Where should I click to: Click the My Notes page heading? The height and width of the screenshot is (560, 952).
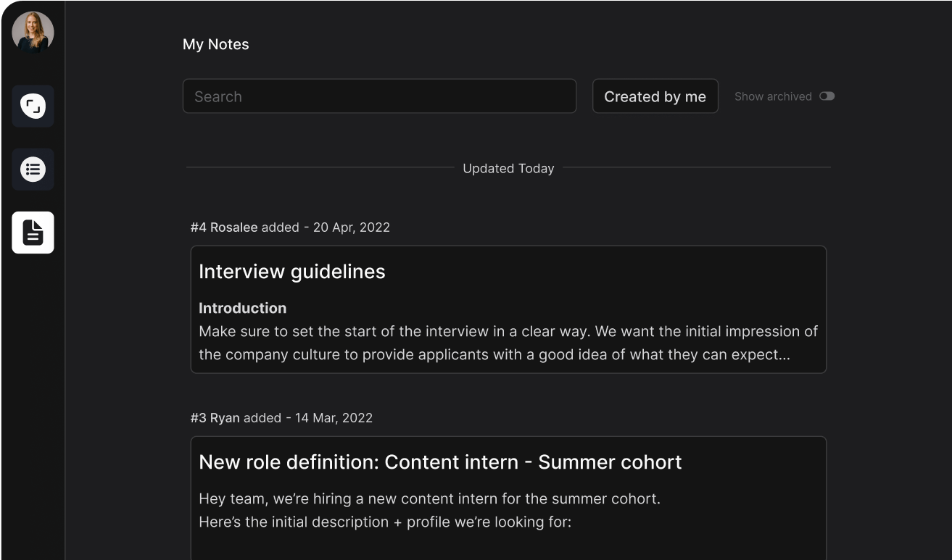(x=215, y=44)
